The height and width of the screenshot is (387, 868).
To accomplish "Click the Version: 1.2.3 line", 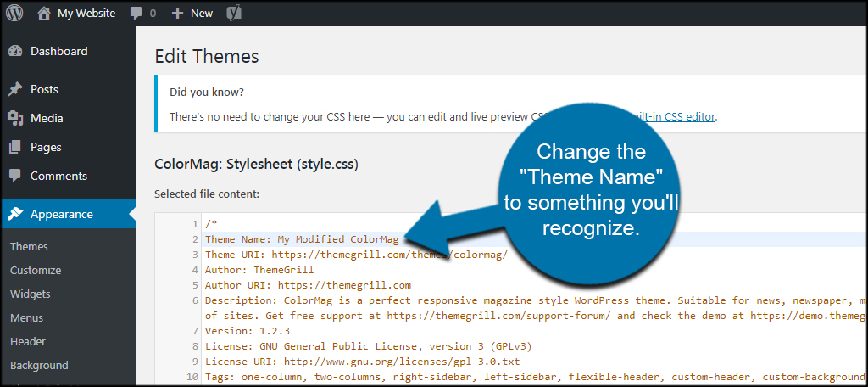I will tap(248, 331).
